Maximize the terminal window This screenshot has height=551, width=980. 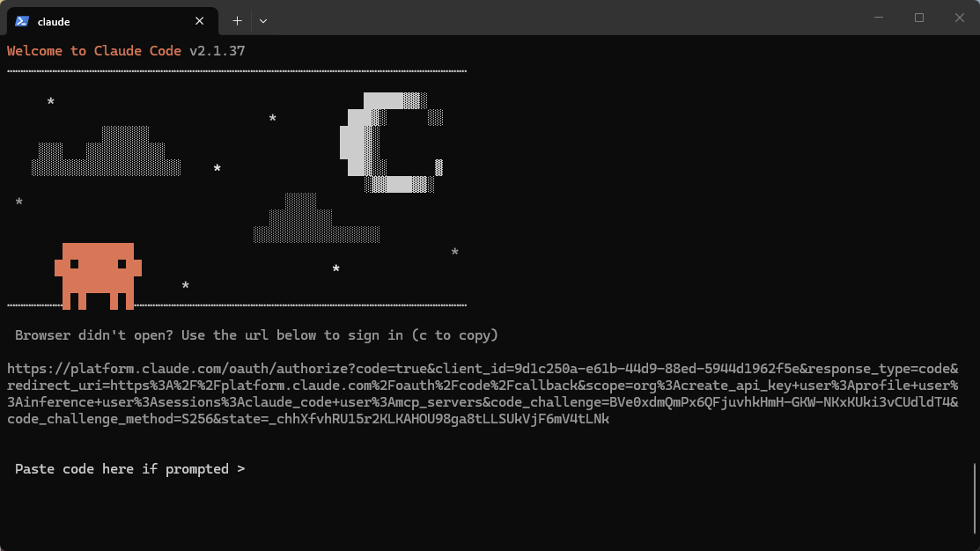pos(918,18)
